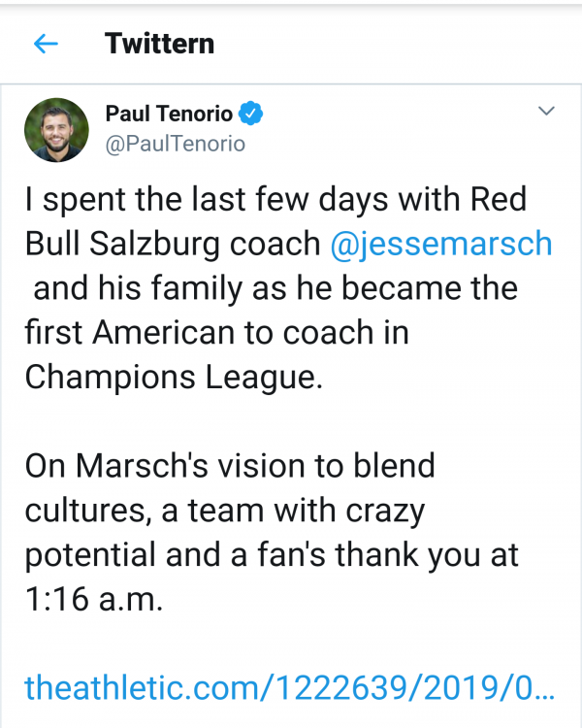Select the paragraph about Marsch's vision

click(272, 533)
